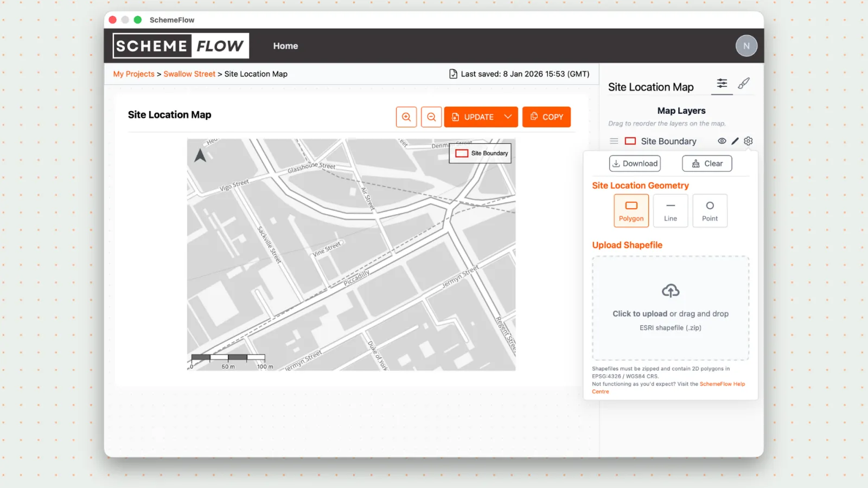
Task: Select Polygon geometry type
Action: point(631,211)
